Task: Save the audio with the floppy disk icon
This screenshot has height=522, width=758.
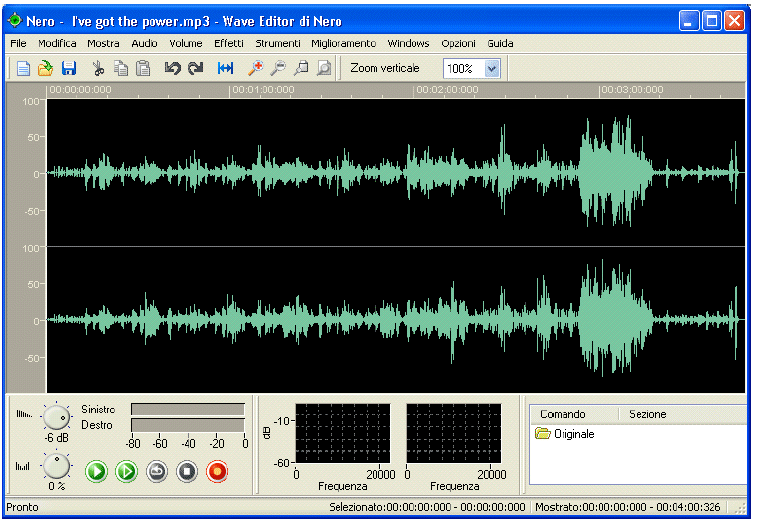Action: click(69, 69)
